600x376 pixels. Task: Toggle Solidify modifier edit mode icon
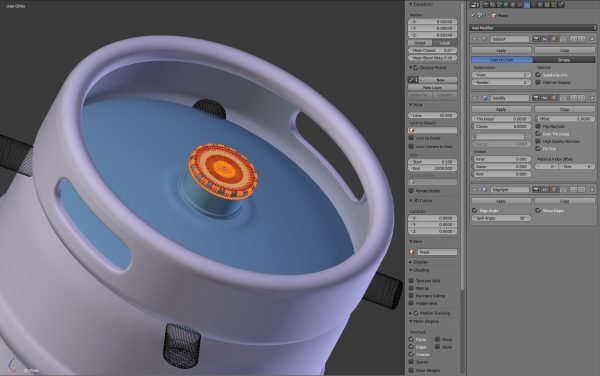[554, 98]
